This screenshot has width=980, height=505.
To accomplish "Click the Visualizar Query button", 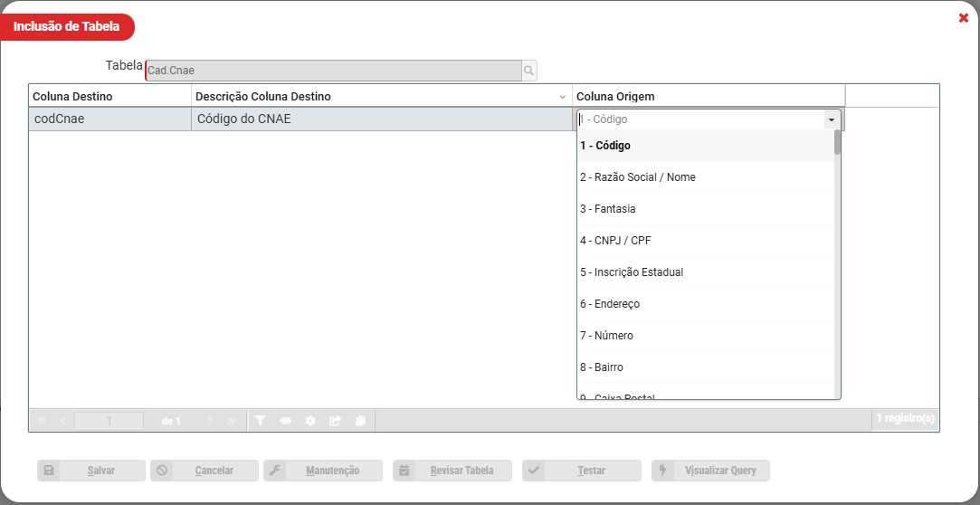I will (x=710, y=471).
